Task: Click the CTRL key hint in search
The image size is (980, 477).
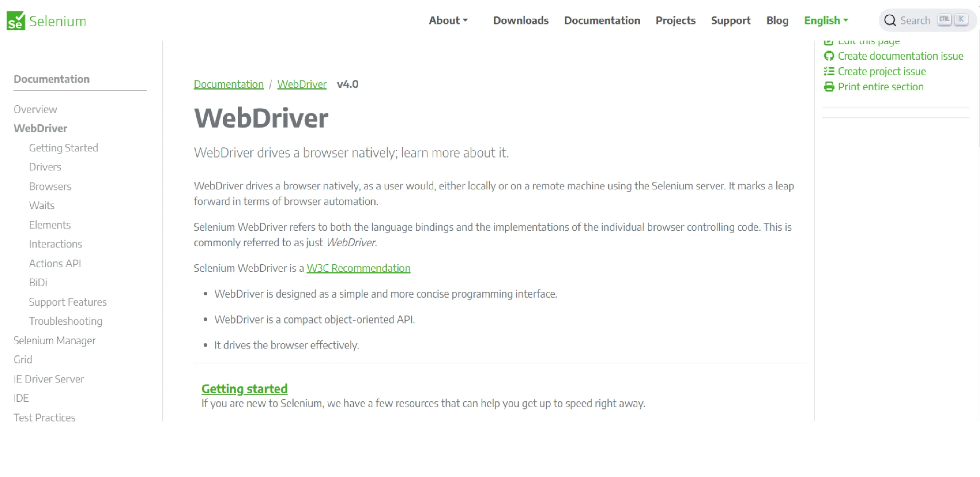Action: 944,20
